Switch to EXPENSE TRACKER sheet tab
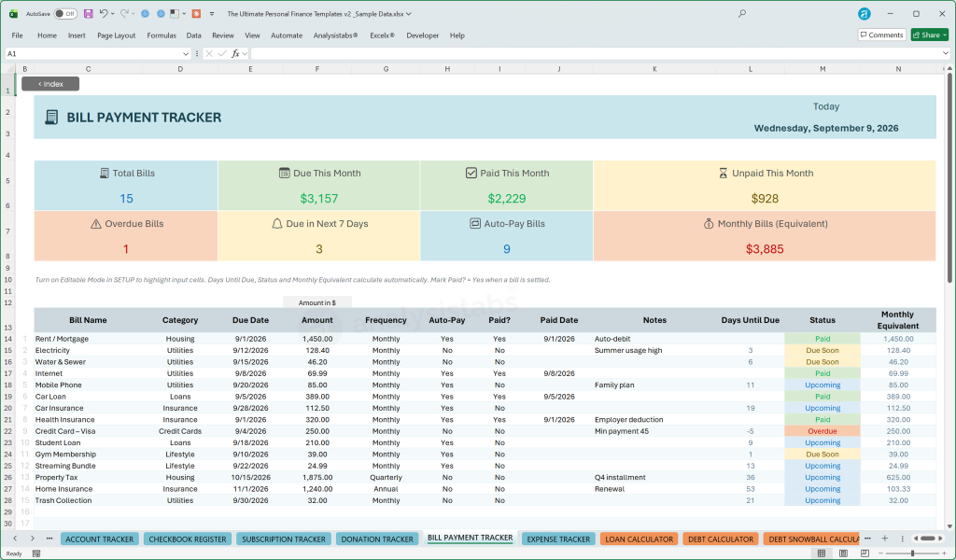 [558, 539]
